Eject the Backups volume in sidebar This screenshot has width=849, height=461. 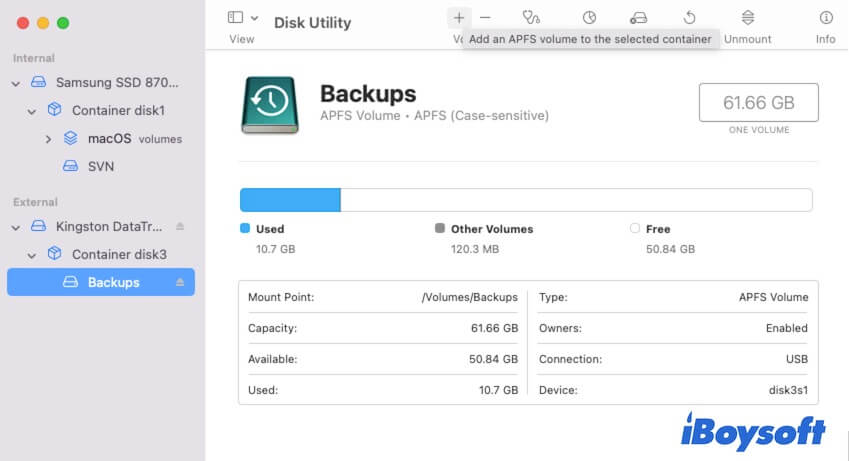point(180,282)
